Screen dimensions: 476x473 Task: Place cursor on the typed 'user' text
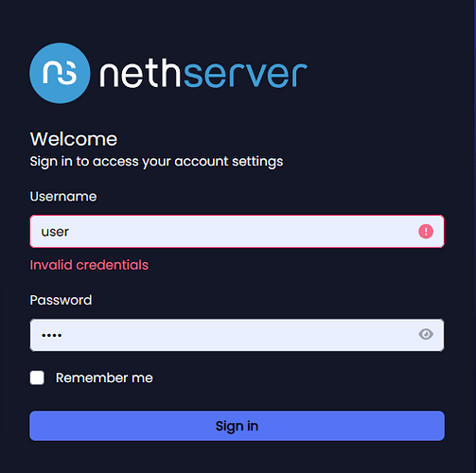point(55,232)
